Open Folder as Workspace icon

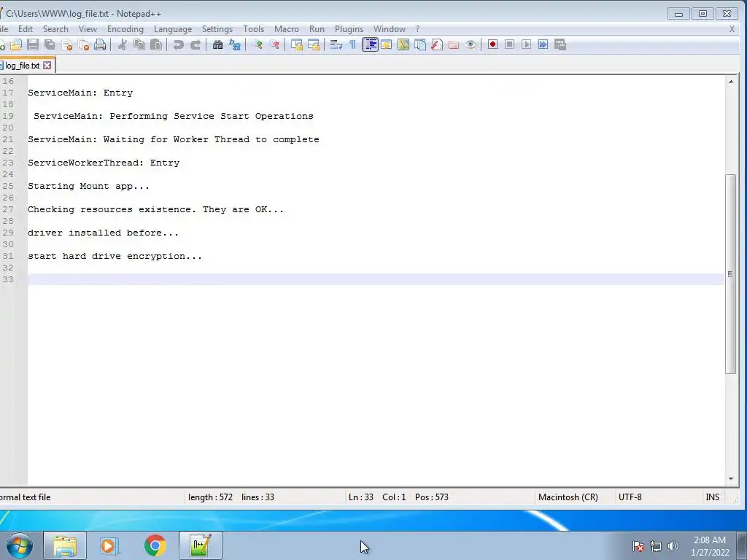454,44
